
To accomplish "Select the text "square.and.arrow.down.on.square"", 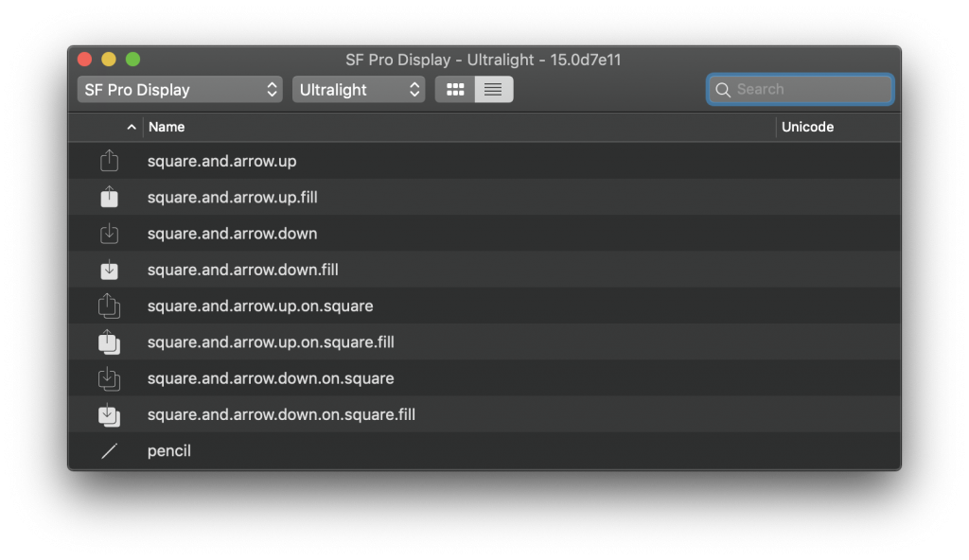I will pyautogui.click(x=271, y=378).
